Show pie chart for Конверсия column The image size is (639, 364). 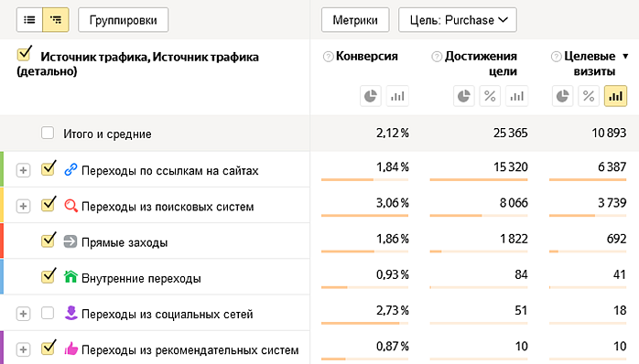[371, 96]
